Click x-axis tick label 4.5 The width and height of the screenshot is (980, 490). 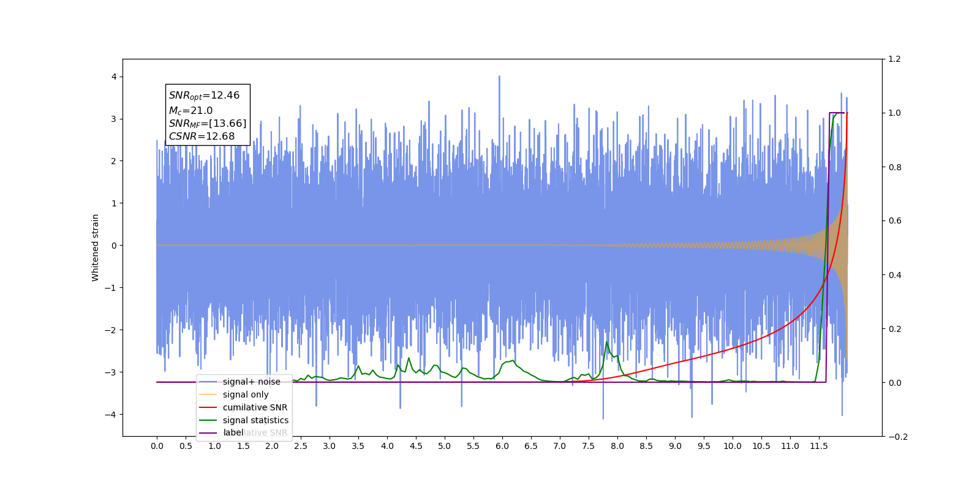pos(416,446)
